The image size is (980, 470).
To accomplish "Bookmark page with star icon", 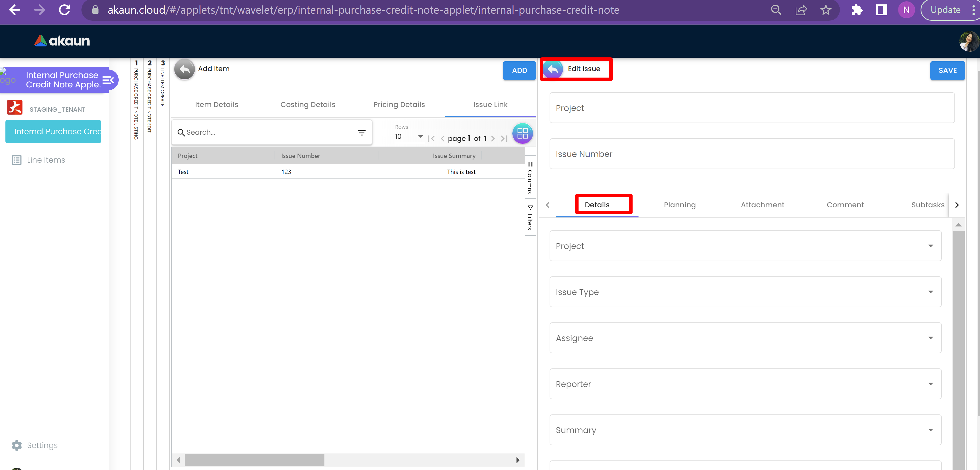I will [826, 10].
